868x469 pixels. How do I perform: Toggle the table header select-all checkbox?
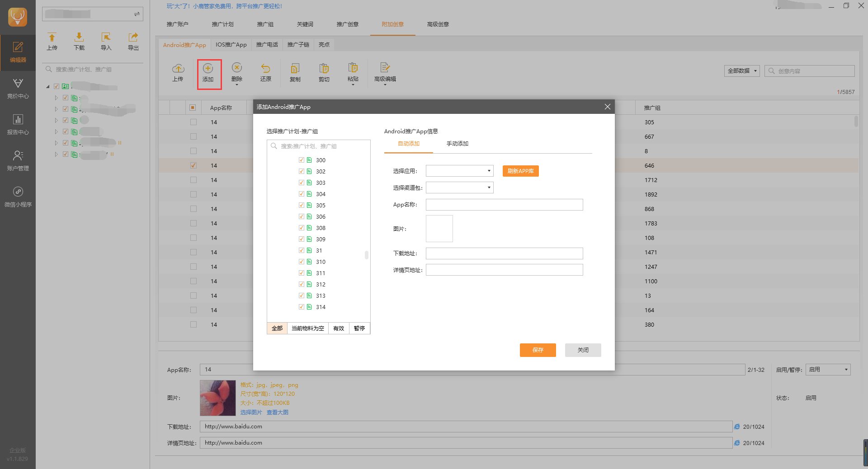(193, 108)
